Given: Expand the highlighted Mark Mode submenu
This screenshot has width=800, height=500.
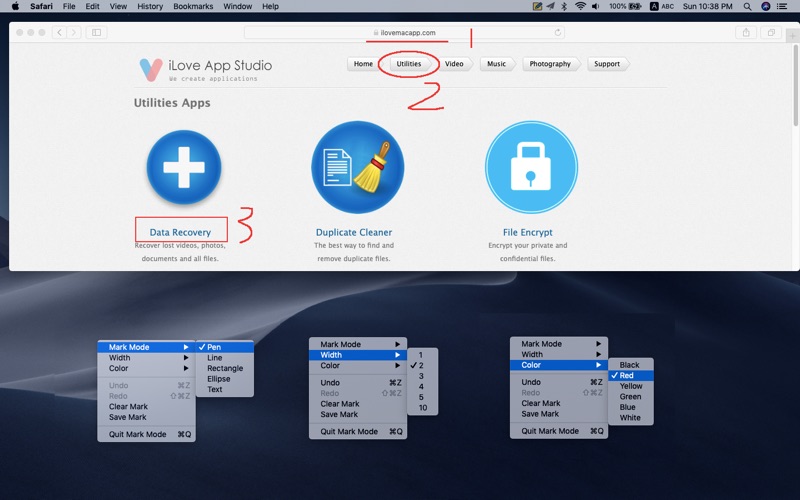Looking at the screenshot, I should pyautogui.click(x=146, y=347).
